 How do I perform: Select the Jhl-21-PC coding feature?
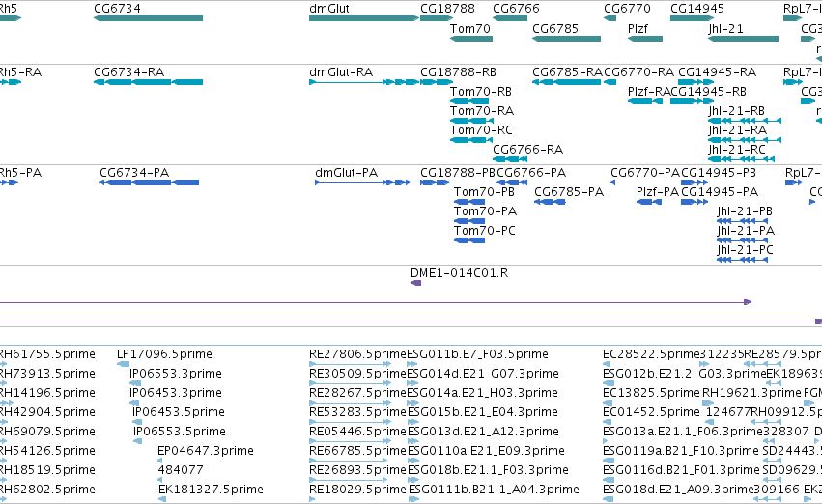(743, 260)
